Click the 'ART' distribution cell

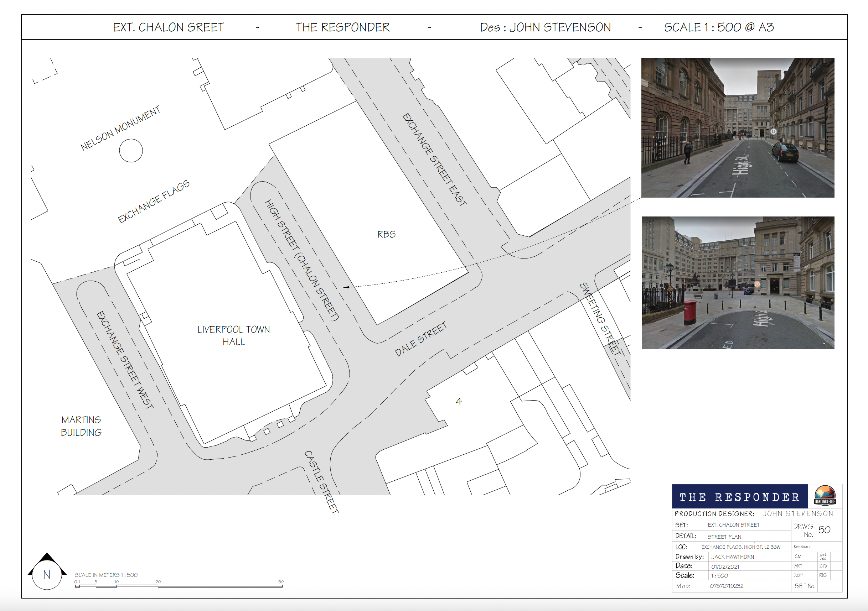click(x=798, y=566)
